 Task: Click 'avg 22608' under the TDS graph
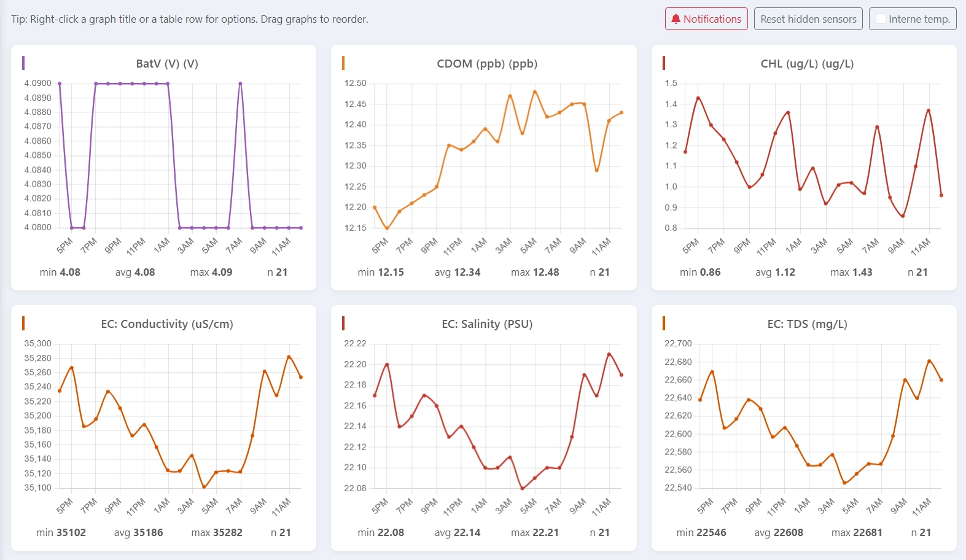pos(779,532)
